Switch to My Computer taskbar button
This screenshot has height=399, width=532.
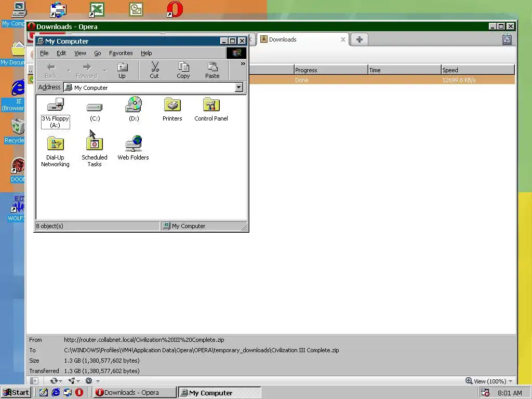pyautogui.click(x=220, y=393)
